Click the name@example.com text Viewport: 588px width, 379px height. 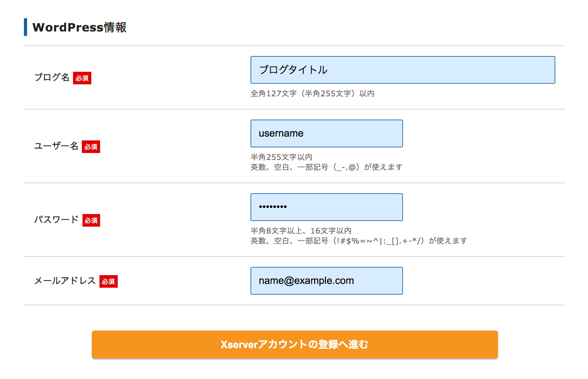pyautogui.click(x=306, y=280)
